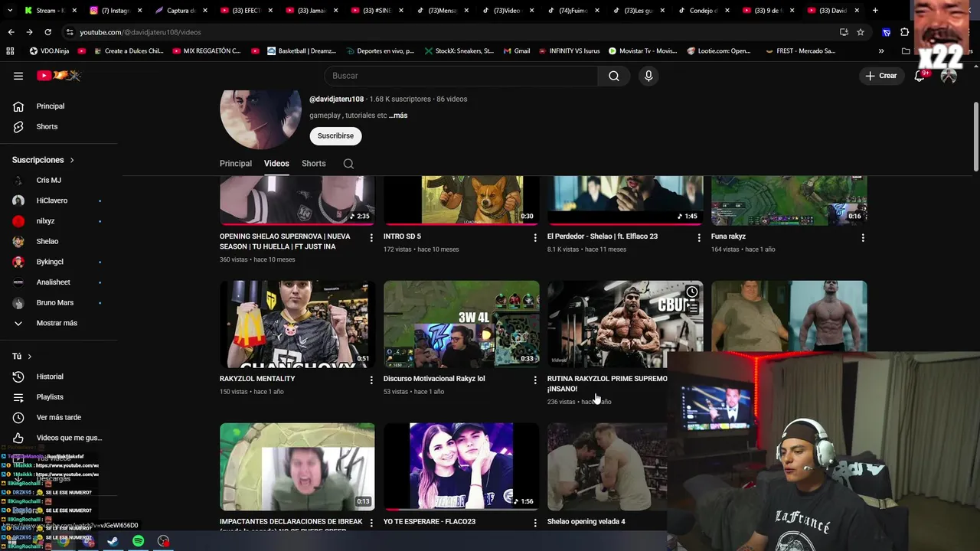Open the YouTube guide hamburger menu
Viewport: 980px width, 551px height.
point(18,76)
